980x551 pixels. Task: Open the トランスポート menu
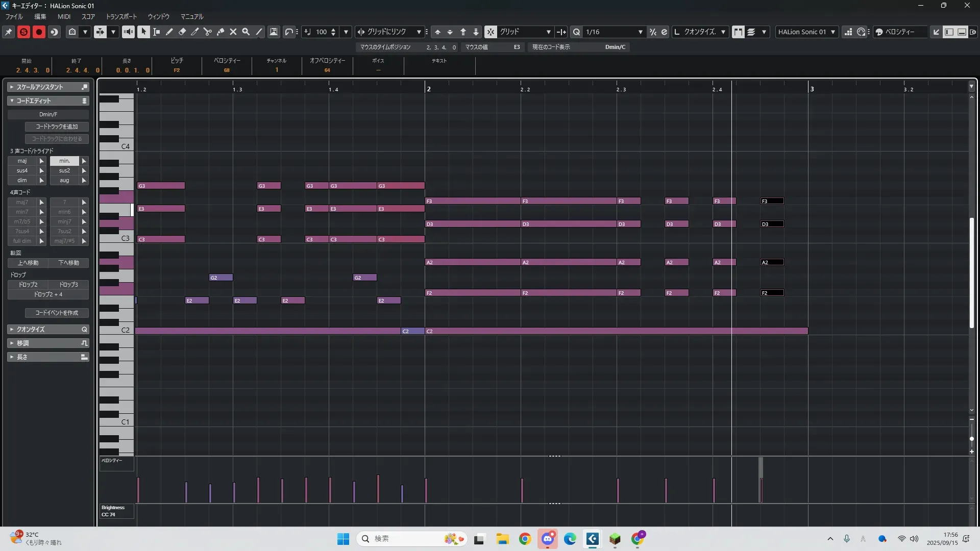point(121,16)
